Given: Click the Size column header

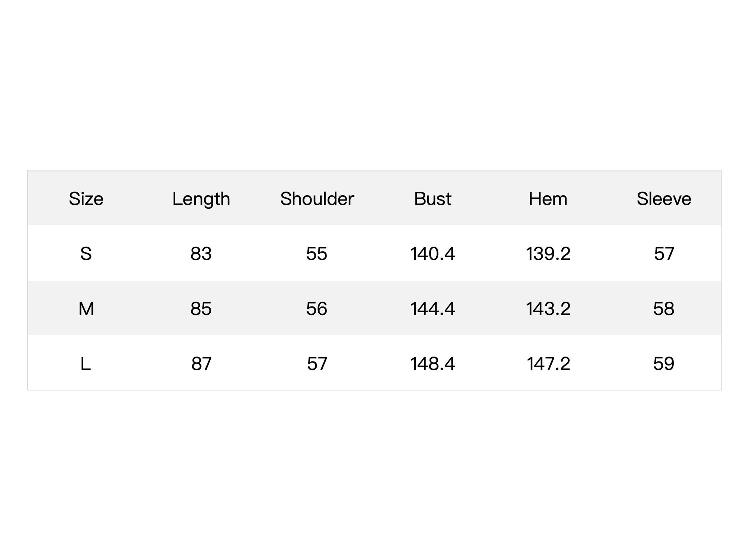Looking at the screenshot, I should [x=86, y=199].
